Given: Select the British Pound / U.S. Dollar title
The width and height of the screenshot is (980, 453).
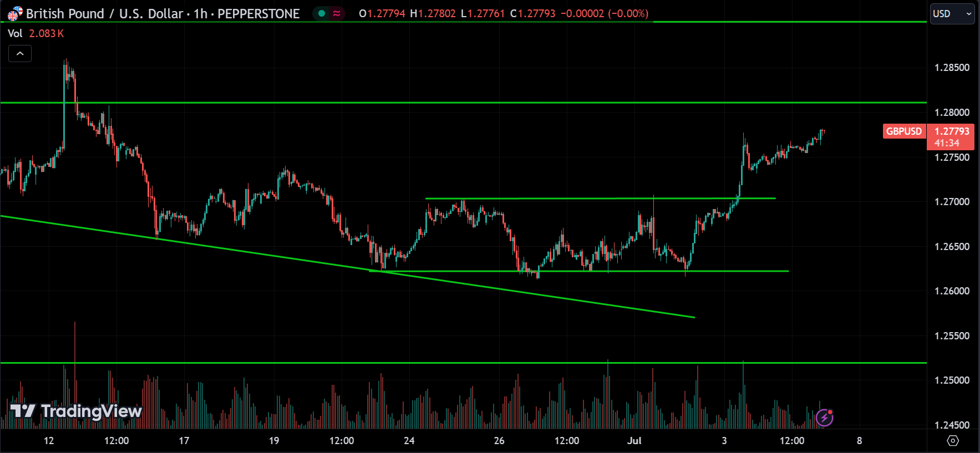Looking at the screenshot, I should (x=105, y=13).
